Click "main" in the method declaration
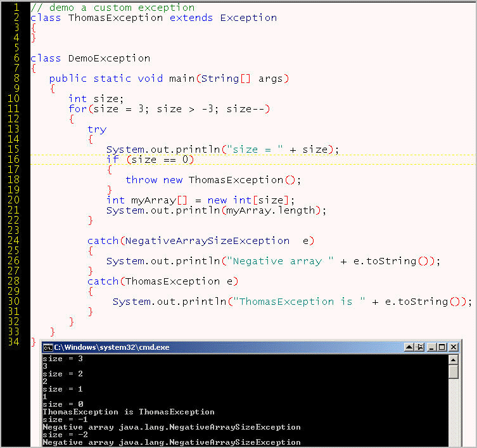This screenshot has width=477, height=448. [182, 79]
